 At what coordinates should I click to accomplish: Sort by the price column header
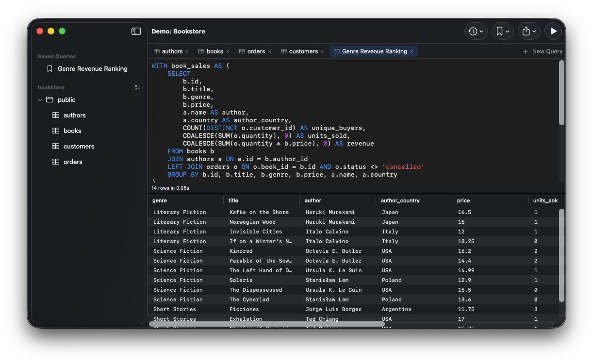490,200
